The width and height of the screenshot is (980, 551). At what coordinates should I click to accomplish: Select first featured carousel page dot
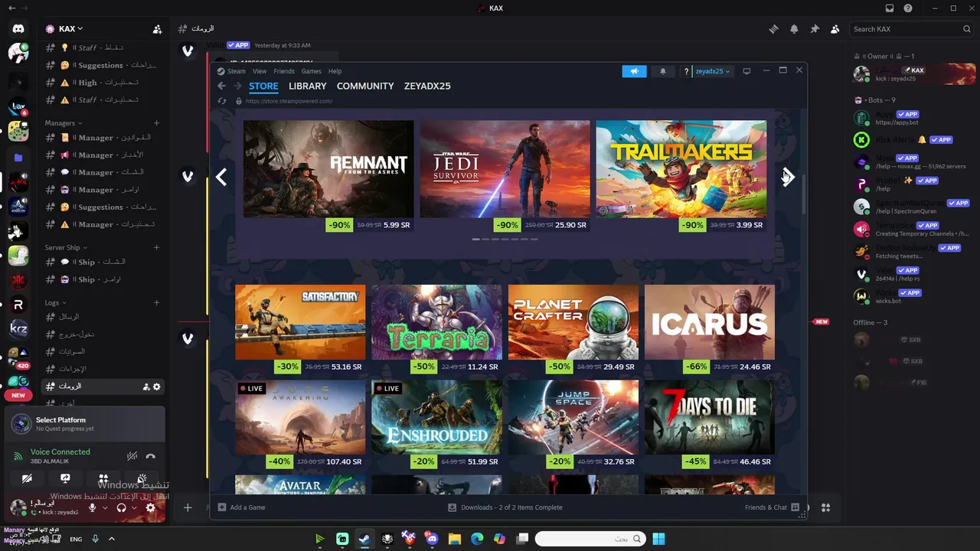pyautogui.click(x=475, y=240)
